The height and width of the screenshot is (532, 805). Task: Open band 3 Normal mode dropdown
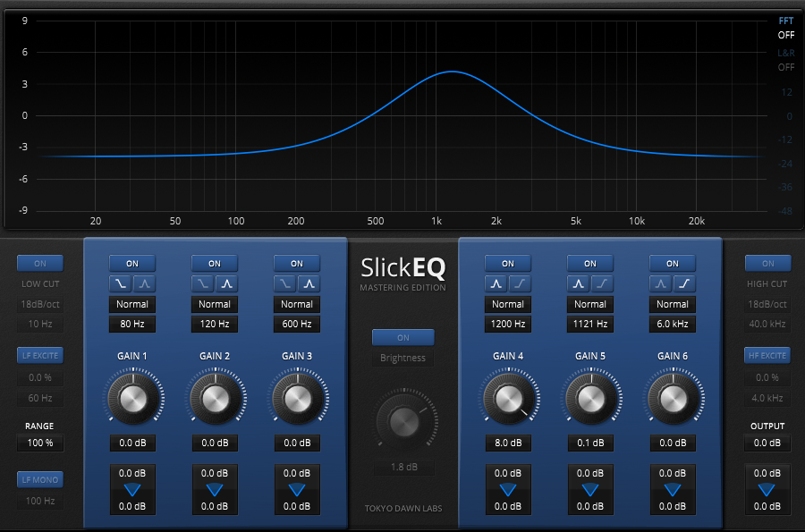297,304
